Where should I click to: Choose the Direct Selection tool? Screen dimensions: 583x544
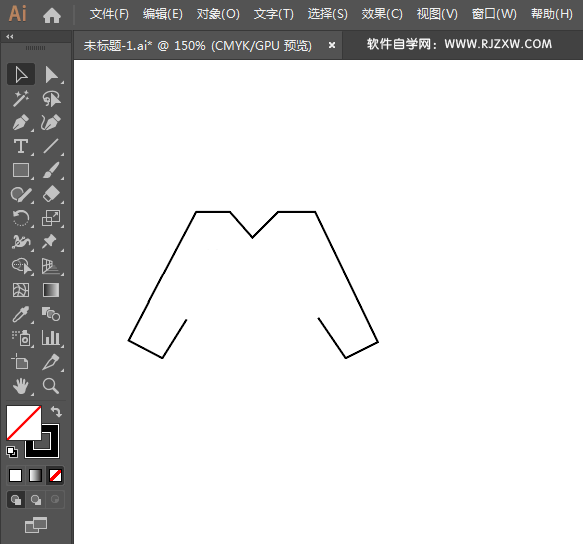coord(51,74)
